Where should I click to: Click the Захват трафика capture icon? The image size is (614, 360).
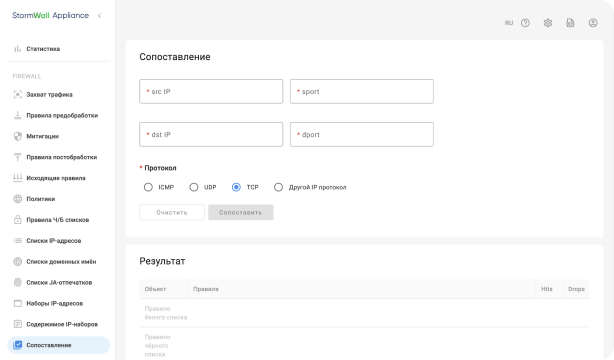click(18, 94)
